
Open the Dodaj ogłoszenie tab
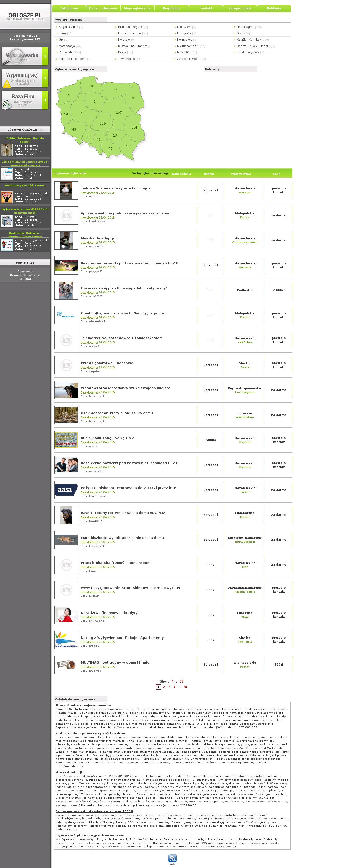[103, 8]
